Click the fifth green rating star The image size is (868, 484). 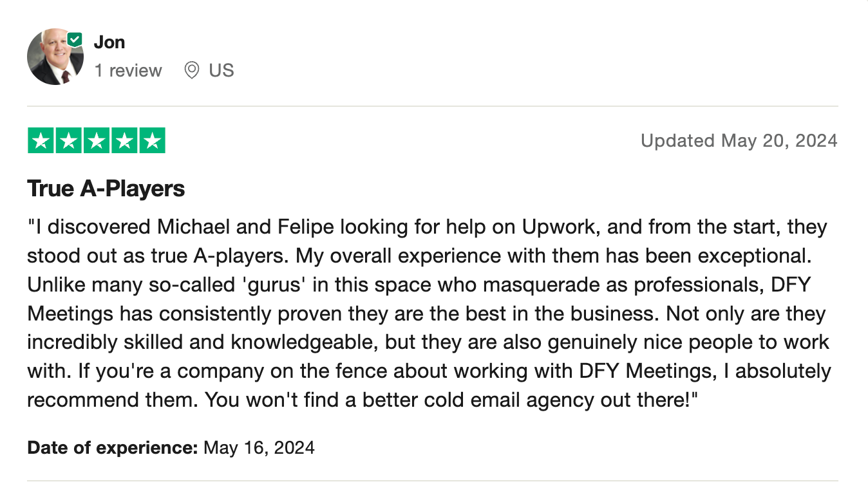pyautogui.click(x=152, y=141)
